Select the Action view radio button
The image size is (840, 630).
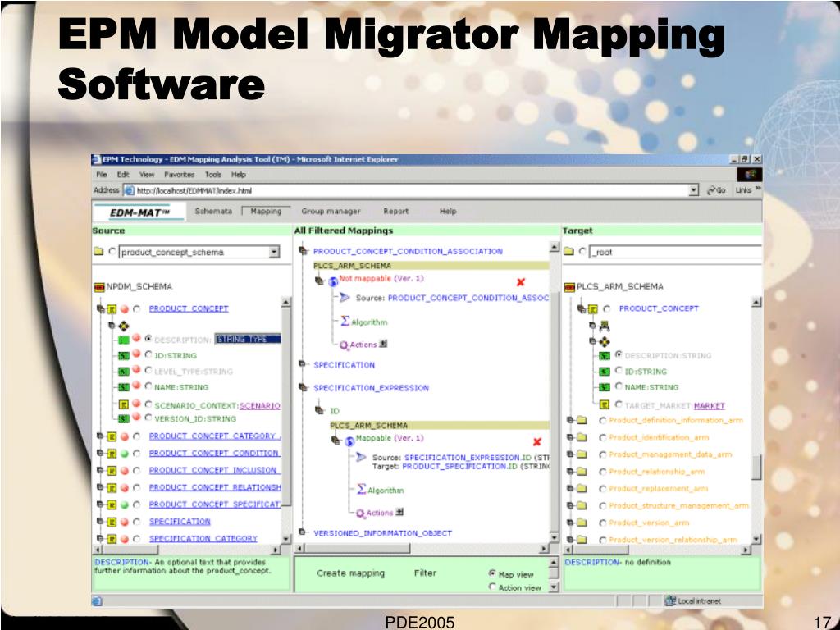(x=492, y=587)
